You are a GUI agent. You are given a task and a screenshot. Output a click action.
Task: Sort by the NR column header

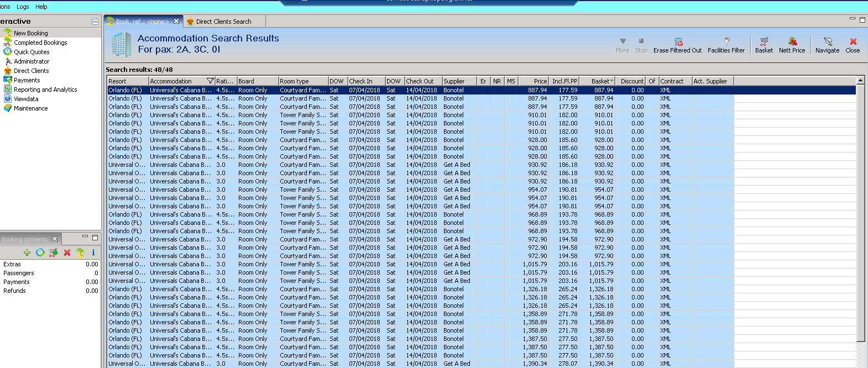tap(497, 81)
